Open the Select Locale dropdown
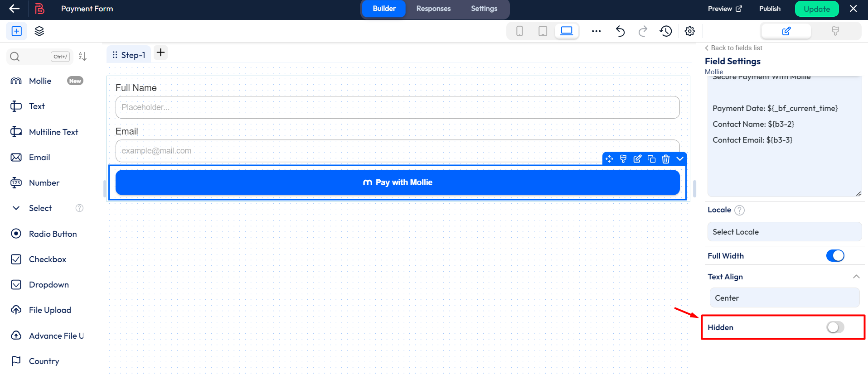Viewport: 868px width, 374px height. click(784, 232)
